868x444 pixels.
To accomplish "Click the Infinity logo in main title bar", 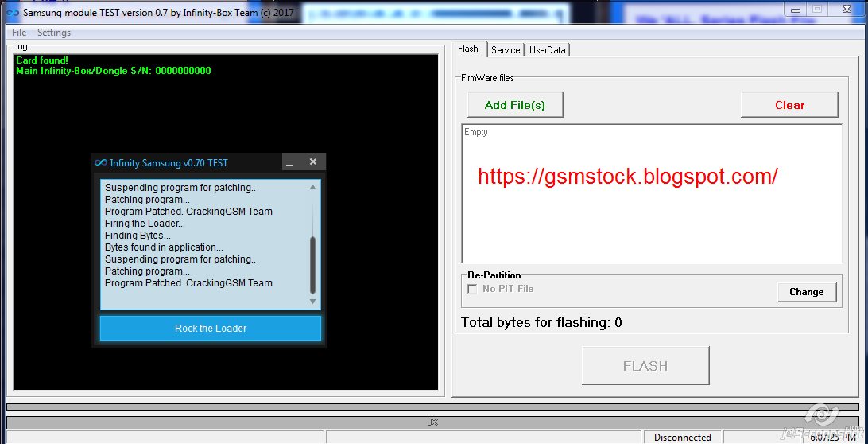I will coord(12,12).
